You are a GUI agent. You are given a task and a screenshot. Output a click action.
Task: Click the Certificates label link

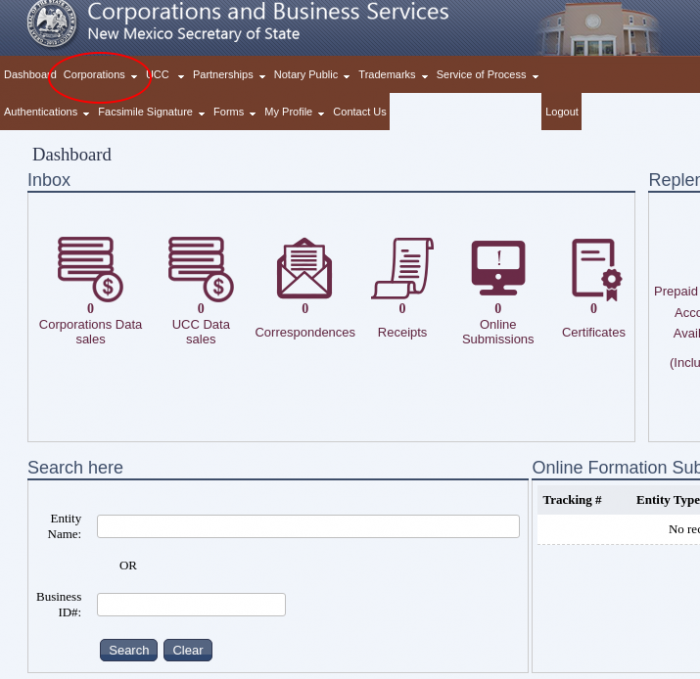593,332
